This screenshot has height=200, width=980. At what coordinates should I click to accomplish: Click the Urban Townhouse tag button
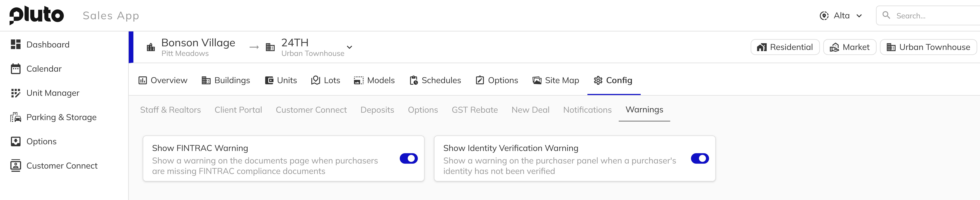tap(928, 47)
